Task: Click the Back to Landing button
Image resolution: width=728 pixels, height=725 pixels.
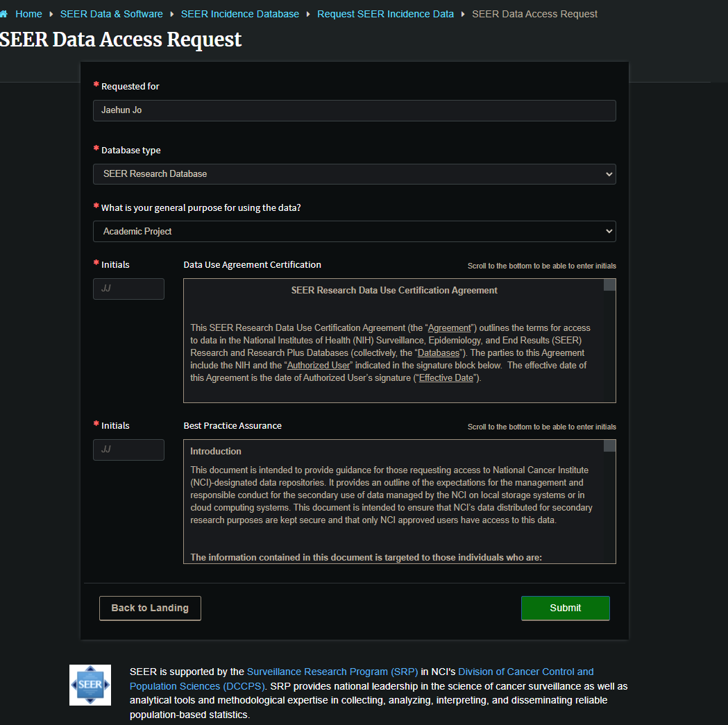Action: (x=150, y=608)
